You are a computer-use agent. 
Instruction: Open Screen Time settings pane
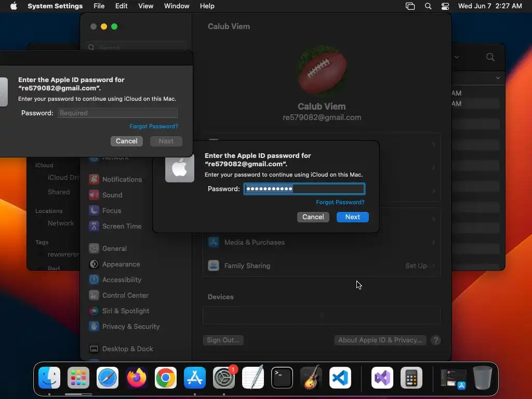tap(115, 226)
